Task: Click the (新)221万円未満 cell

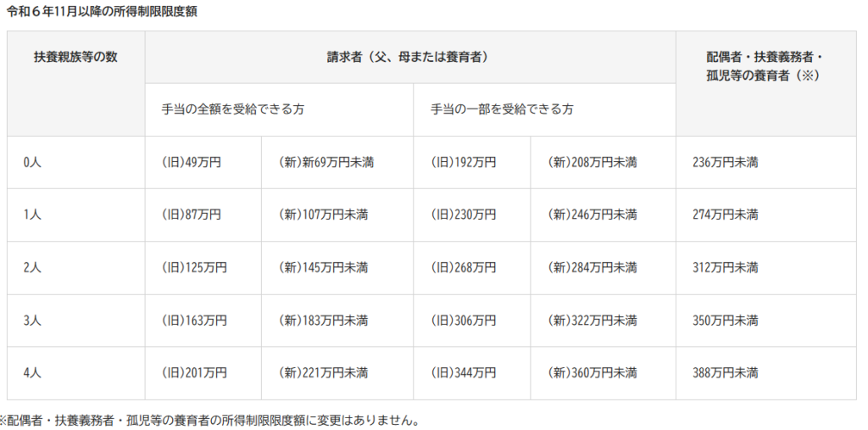Action: point(323,372)
